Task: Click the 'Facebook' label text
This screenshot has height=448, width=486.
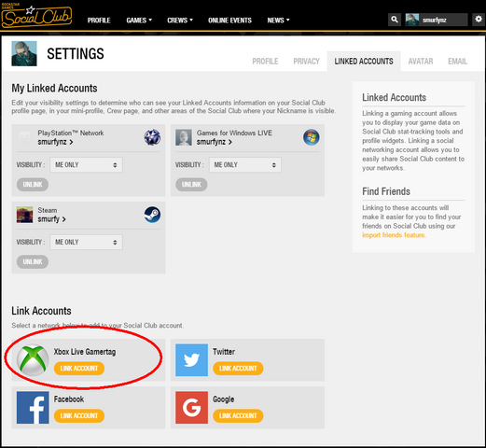Action: point(69,399)
